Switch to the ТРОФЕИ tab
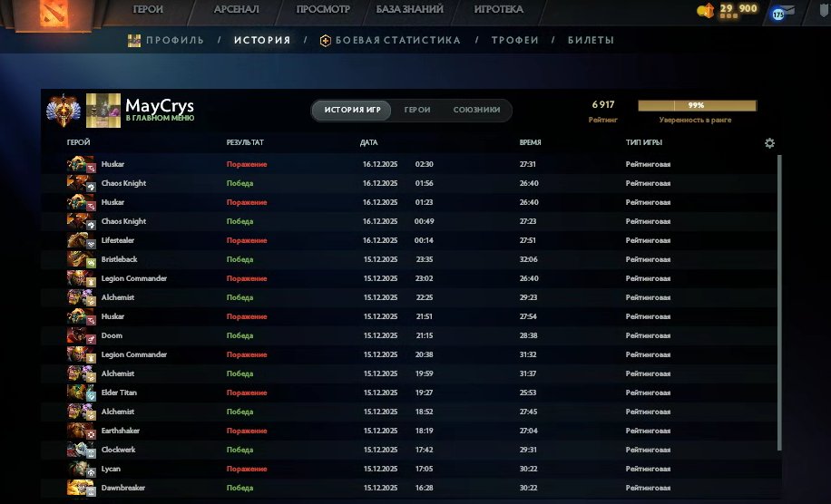The height and width of the screenshot is (504, 831). [514, 40]
